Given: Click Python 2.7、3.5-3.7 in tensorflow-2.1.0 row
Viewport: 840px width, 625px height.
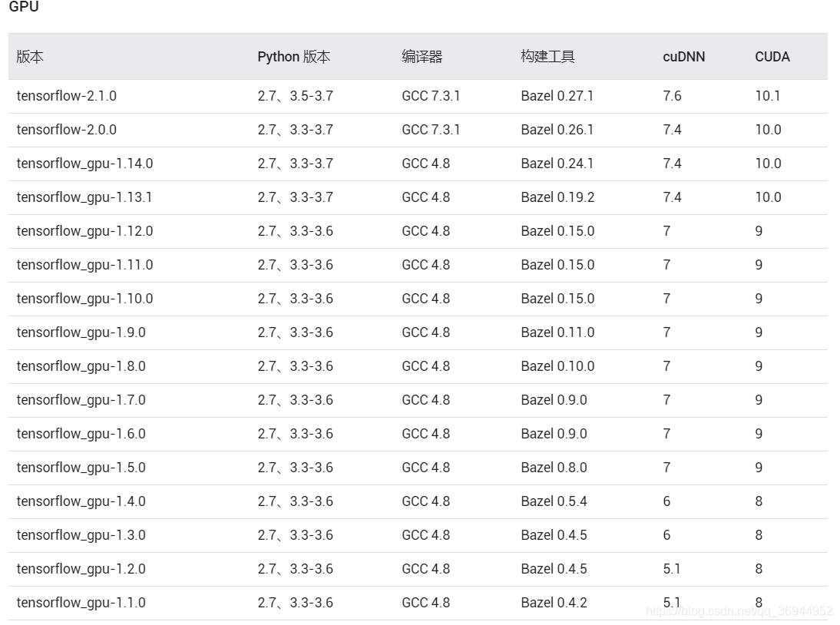Looking at the screenshot, I should coord(295,96).
